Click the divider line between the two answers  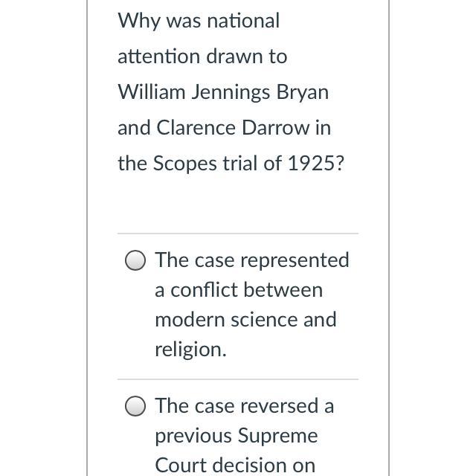tap(238, 379)
